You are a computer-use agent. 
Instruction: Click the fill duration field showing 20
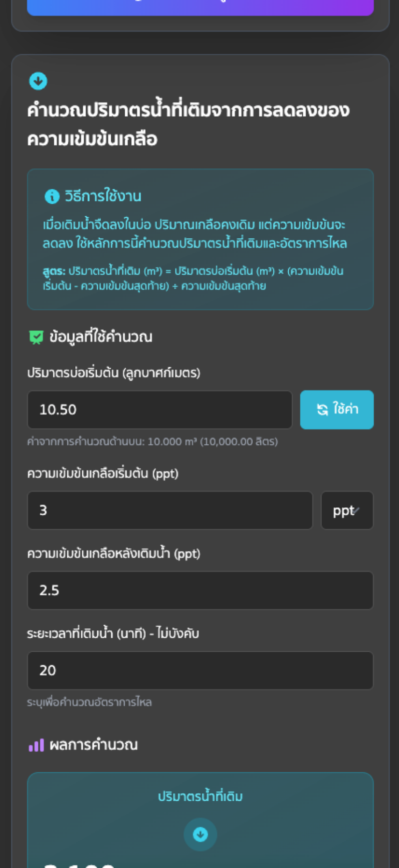pyautogui.click(x=200, y=671)
